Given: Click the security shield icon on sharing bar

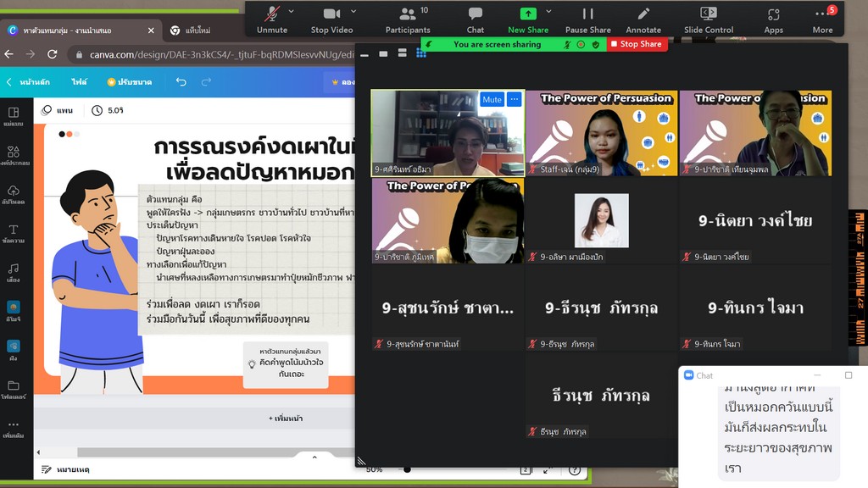Looking at the screenshot, I should pos(596,44).
